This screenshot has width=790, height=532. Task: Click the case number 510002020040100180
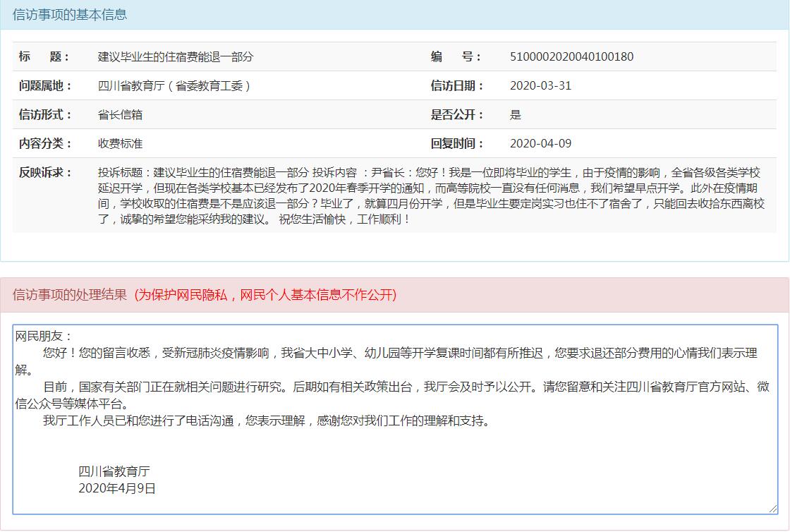pos(571,57)
